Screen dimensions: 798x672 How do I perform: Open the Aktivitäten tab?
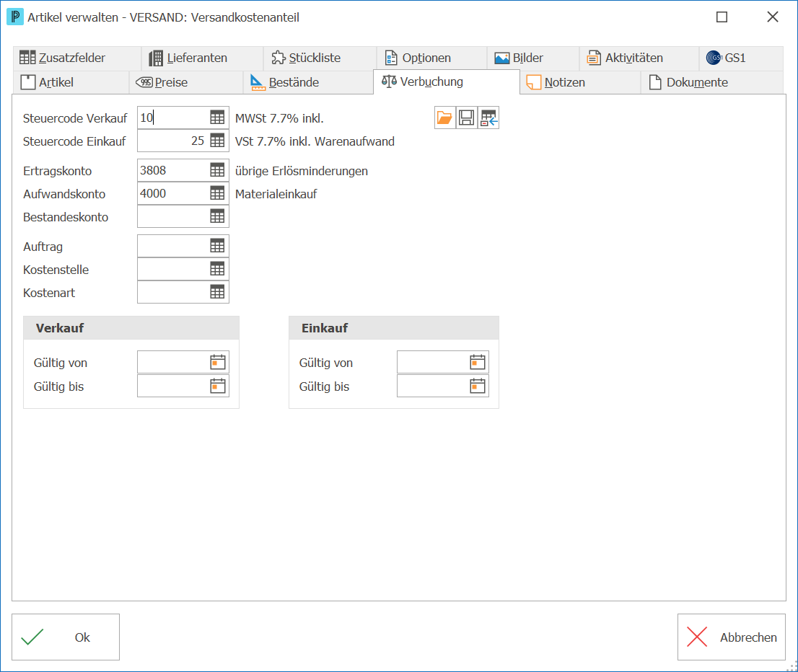639,58
